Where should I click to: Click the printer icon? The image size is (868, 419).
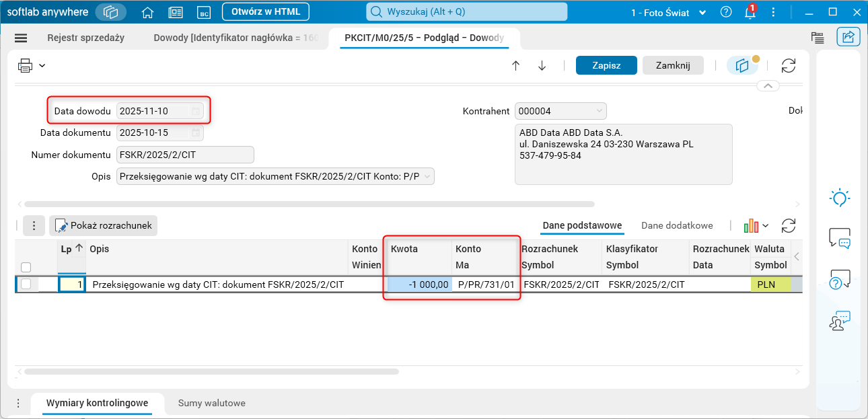tap(26, 65)
